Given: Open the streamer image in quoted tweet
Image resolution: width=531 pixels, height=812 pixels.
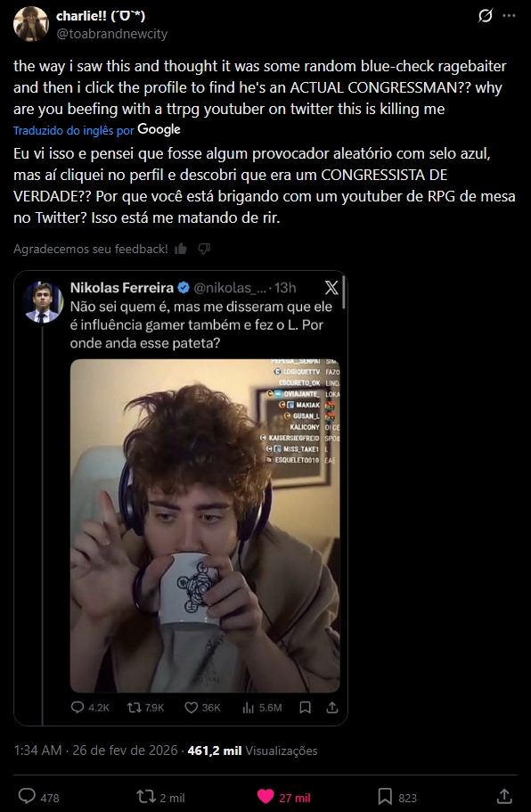Looking at the screenshot, I should pyautogui.click(x=205, y=526).
